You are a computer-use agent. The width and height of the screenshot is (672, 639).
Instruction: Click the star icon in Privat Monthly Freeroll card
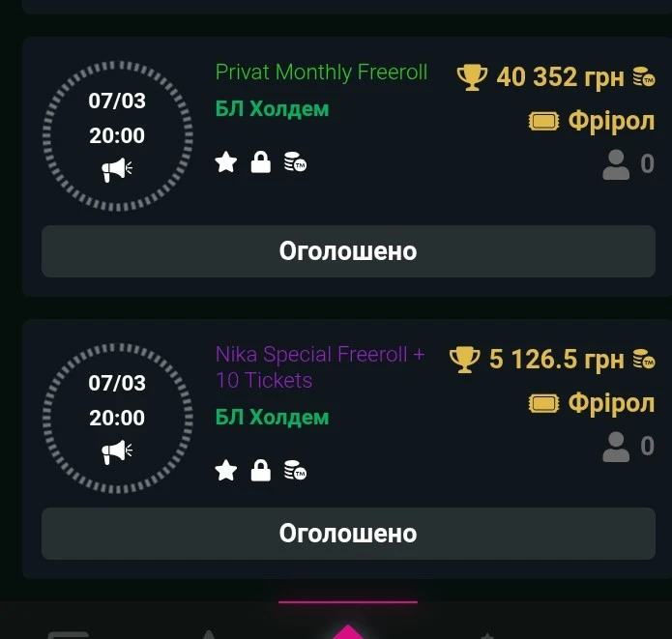click(x=226, y=162)
